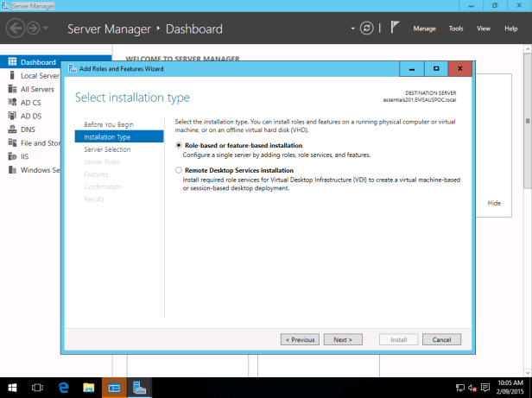Click the refresh icon in header
532x398 pixels.
367,28
